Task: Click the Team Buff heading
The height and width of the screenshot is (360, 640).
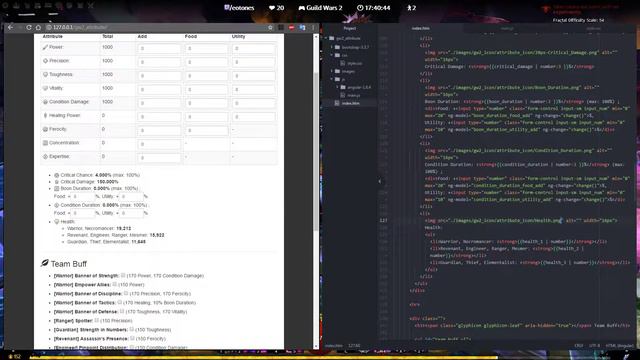Action: tap(69, 264)
